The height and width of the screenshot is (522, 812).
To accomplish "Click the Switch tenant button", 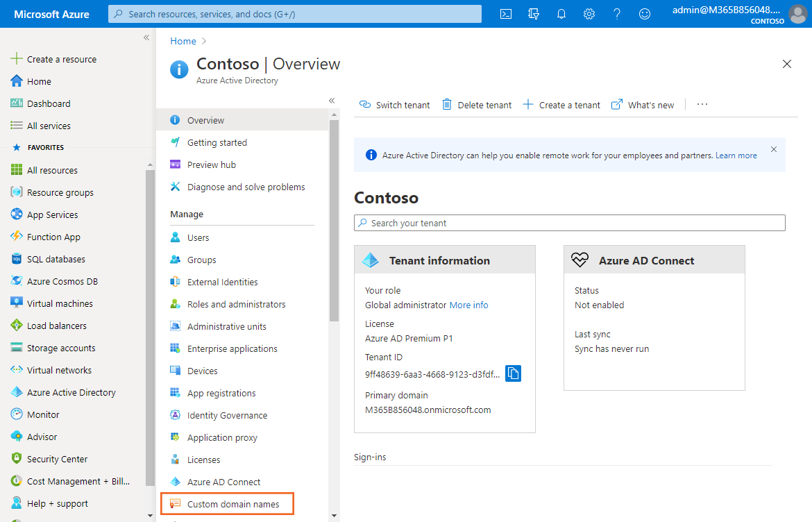I will (394, 105).
